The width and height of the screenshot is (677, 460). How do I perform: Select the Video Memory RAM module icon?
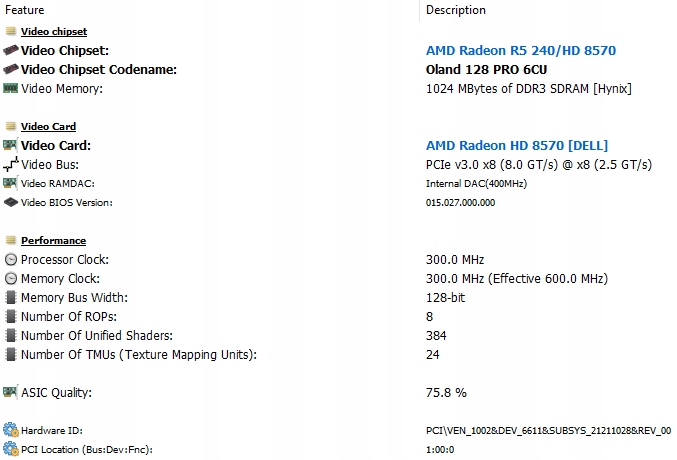[10, 88]
